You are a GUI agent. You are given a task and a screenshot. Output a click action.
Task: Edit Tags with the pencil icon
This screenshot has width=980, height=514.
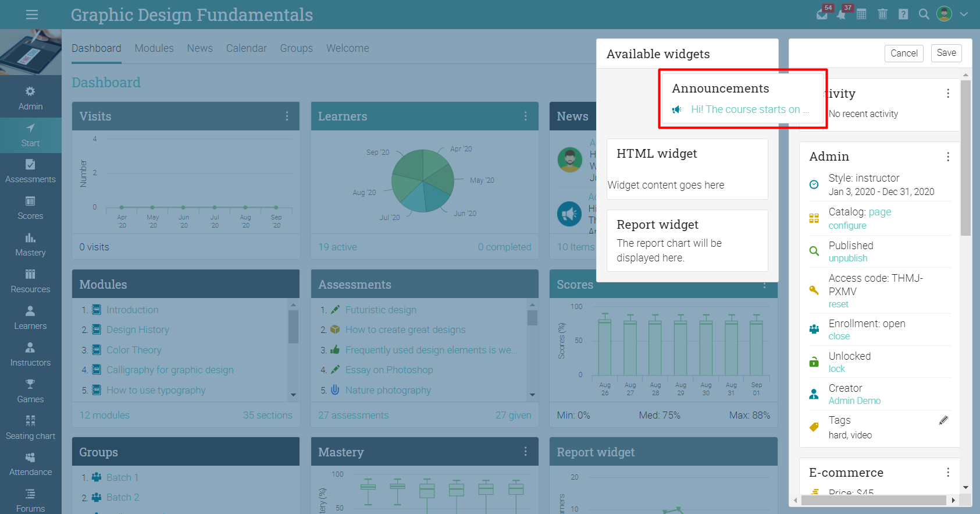[943, 420]
